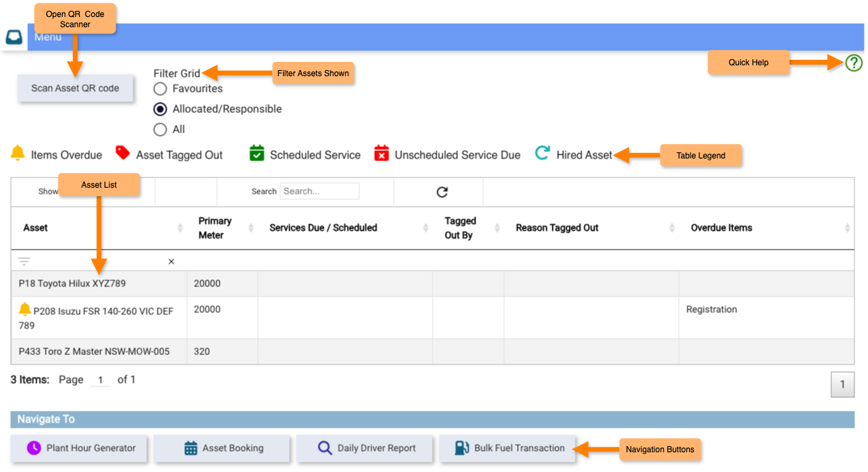
Task: Open the Menu in the blue header
Action: 48,37
